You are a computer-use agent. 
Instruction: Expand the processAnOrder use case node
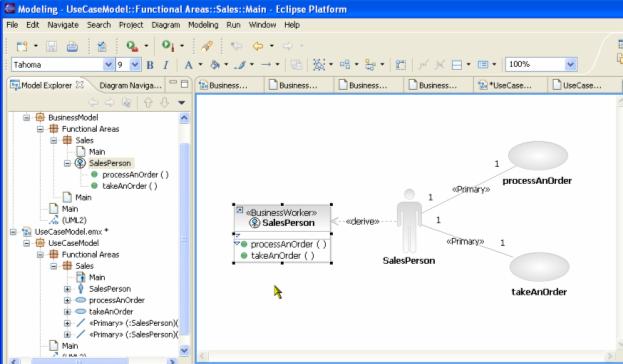coord(67,300)
